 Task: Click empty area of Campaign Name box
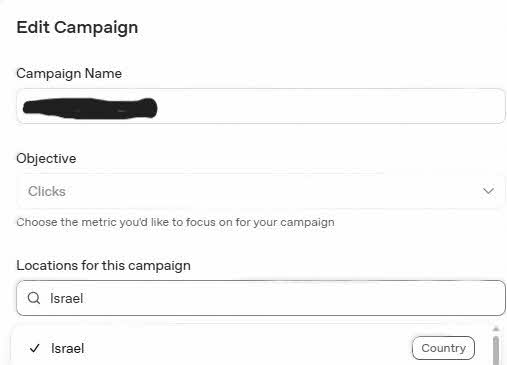pos(330,106)
